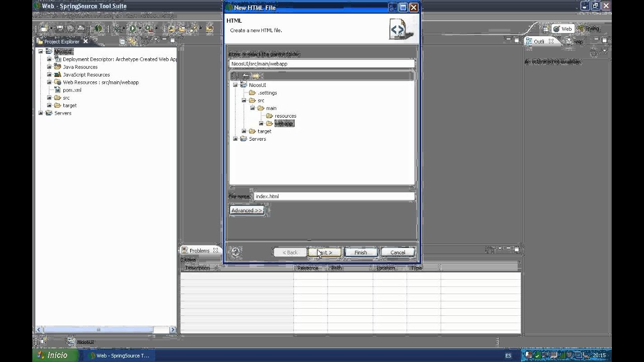Minimize the Project Explorer panel
644x362 pixels.
click(x=165, y=39)
